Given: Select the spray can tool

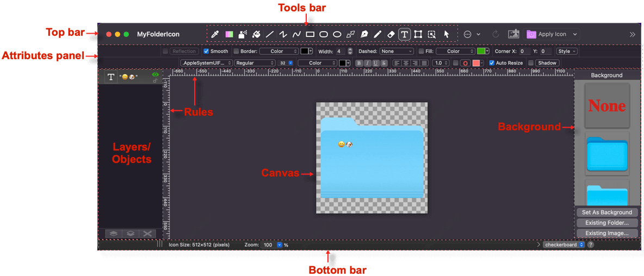Looking at the screenshot, I should (x=243, y=34).
